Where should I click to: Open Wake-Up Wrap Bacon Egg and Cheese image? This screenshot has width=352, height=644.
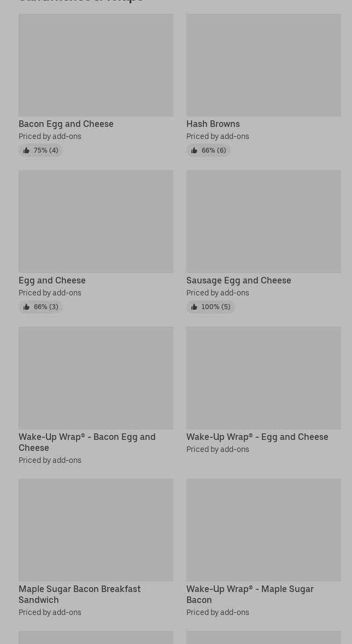pyautogui.click(x=96, y=378)
